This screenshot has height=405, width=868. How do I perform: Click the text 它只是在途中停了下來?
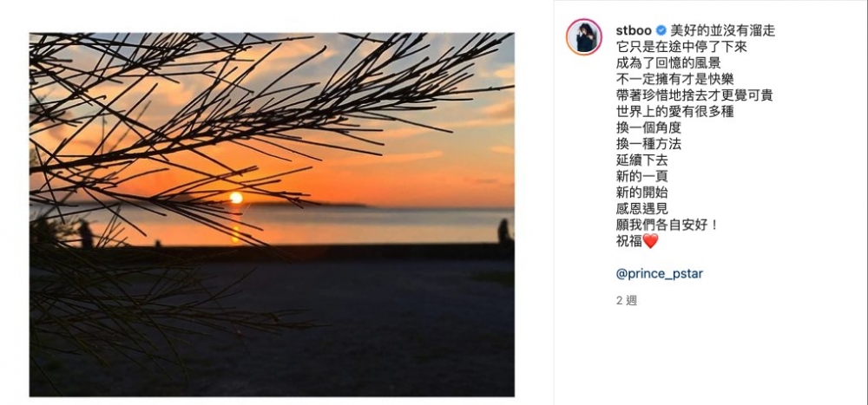pyautogui.click(x=681, y=47)
